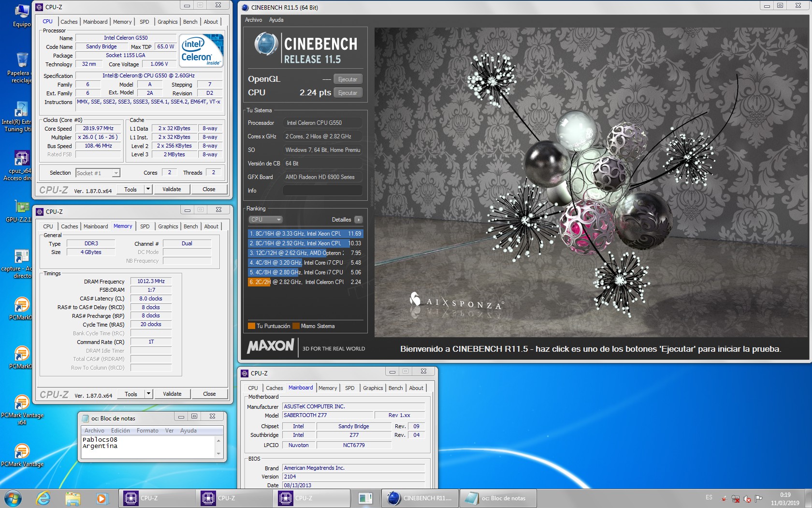Select Graphics tab in Mainboard CPU-Z window
The height and width of the screenshot is (508, 812).
(x=373, y=388)
